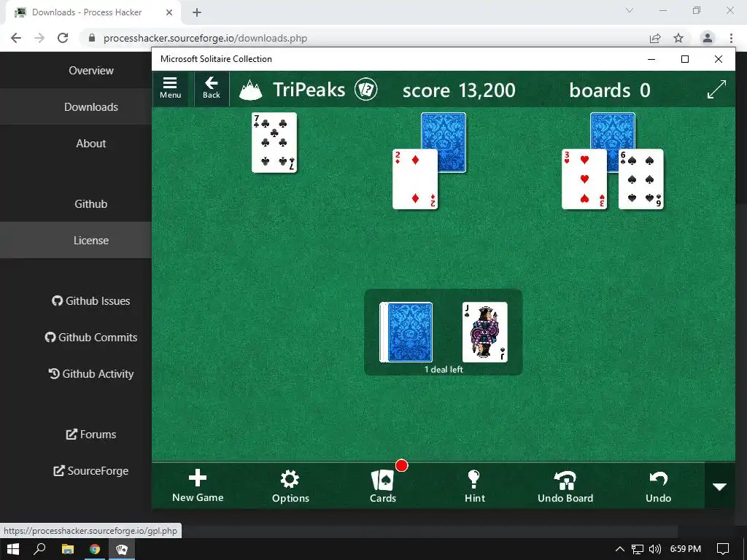Go forward in the browser
The width and height of the screenshot is (747, 560).
(39, 38)
